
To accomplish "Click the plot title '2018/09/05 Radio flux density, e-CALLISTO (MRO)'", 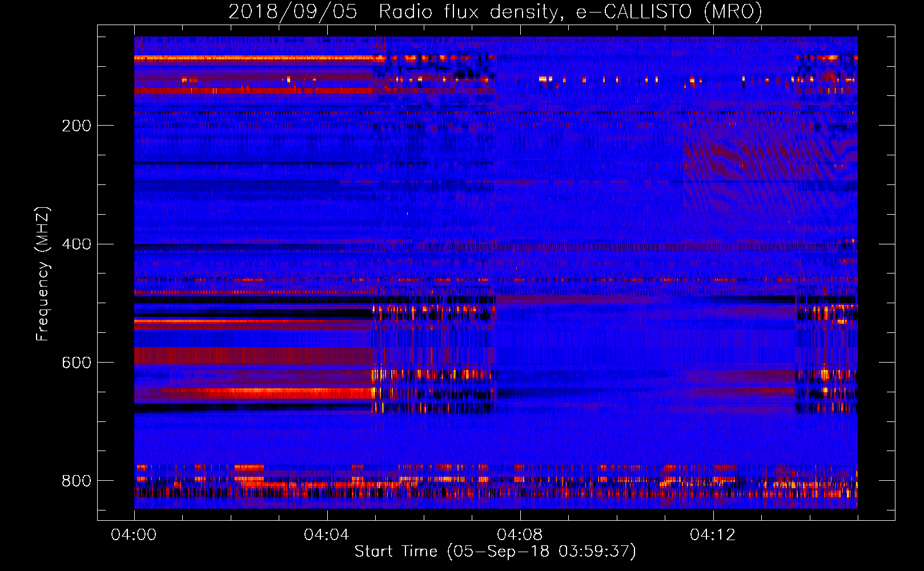I will 495,12.
